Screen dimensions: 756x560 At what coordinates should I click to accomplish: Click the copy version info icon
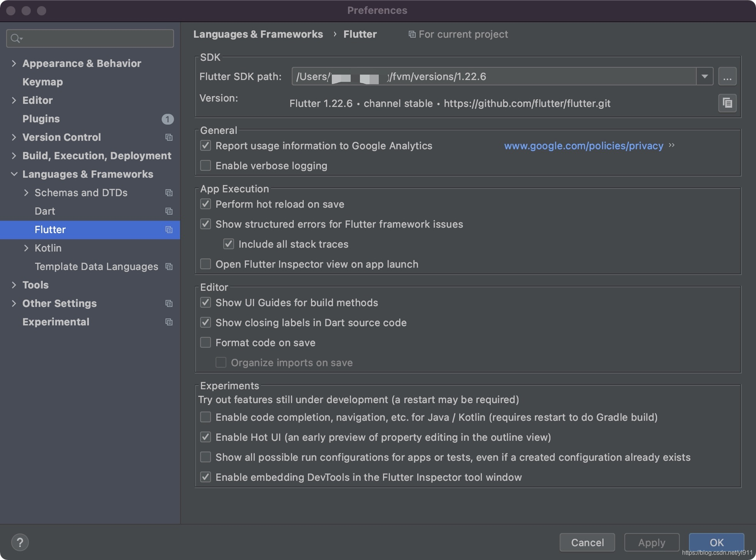[x=727, y=103]
